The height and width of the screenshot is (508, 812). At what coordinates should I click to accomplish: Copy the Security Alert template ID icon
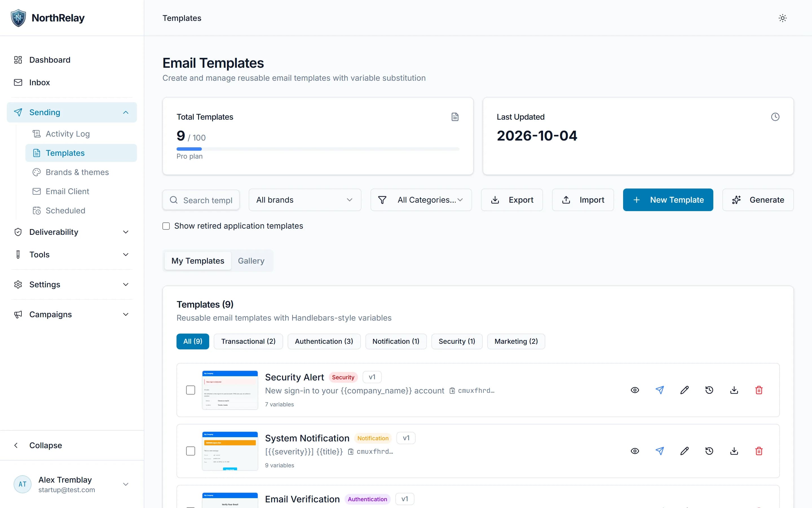coord(452,391)
